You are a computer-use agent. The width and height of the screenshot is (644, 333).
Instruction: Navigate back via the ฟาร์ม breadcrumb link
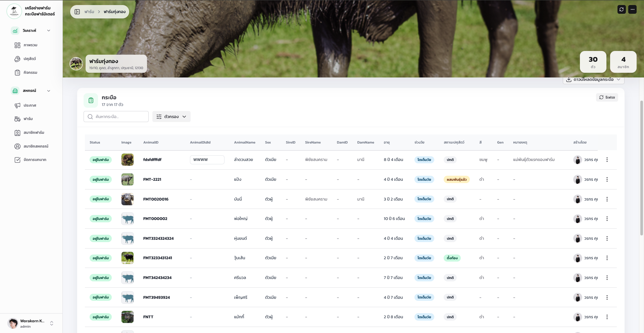tap(89, 11)
